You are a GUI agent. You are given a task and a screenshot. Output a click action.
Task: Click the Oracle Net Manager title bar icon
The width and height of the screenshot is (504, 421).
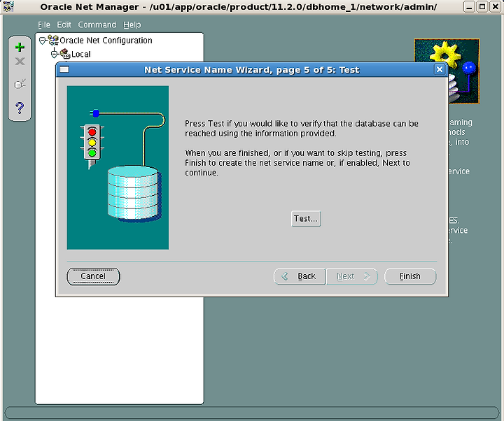click(8, 6)
